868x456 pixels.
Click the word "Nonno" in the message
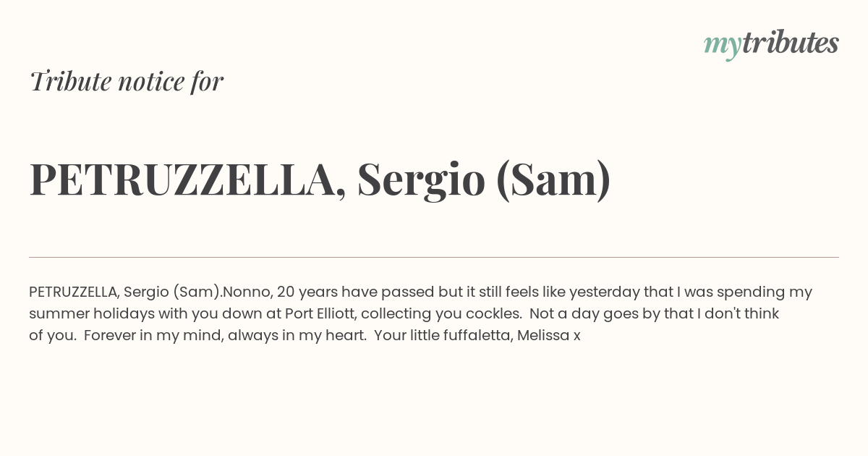(246, 292)
